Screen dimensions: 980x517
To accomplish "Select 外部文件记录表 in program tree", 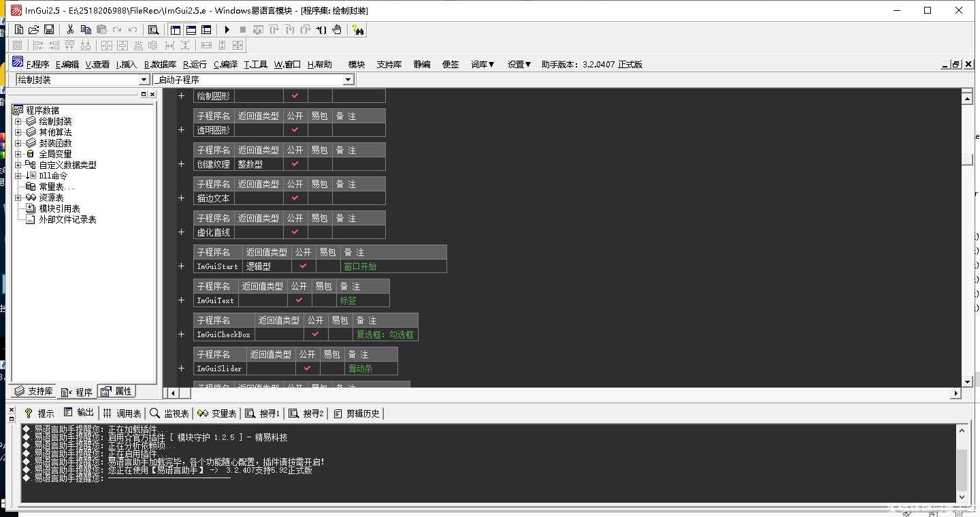I will tap(67, 219).
